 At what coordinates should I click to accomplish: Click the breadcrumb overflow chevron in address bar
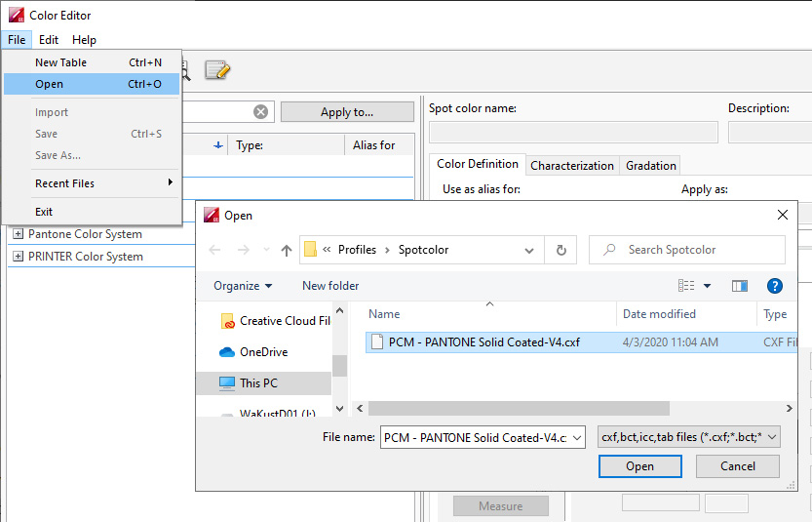click(x=327, y=250)
